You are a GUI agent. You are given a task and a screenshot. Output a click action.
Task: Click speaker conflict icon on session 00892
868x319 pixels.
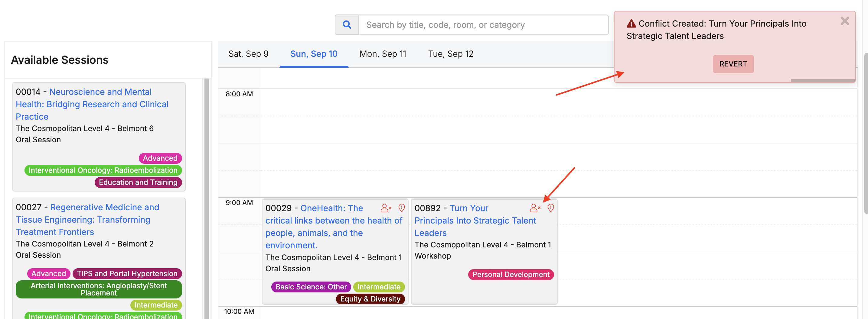tap(535, 208)
